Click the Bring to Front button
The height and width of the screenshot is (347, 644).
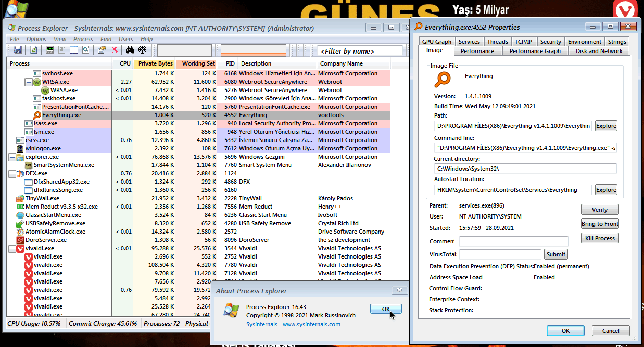[x=600, y=224]
